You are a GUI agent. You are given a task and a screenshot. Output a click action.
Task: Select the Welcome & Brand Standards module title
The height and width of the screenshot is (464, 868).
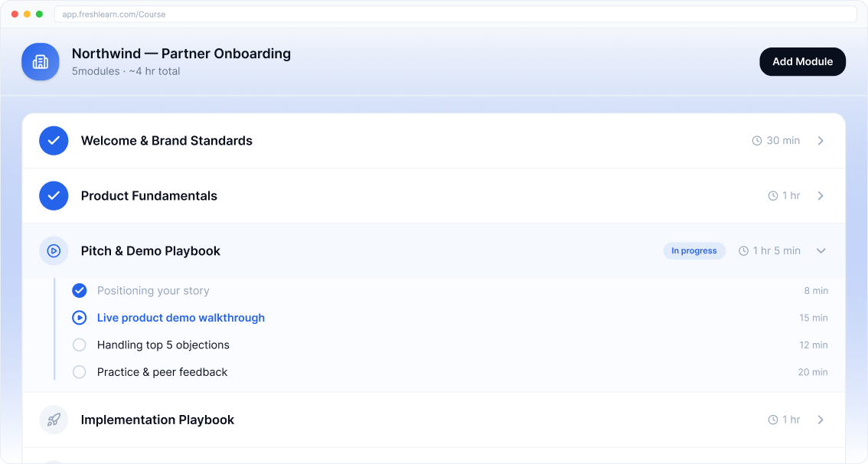pos(167,141)
